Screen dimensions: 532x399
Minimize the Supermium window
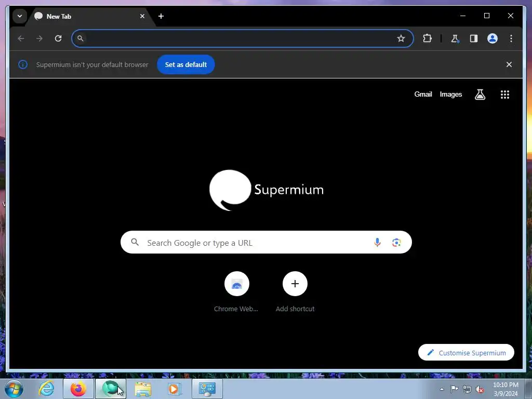(463, 16)
